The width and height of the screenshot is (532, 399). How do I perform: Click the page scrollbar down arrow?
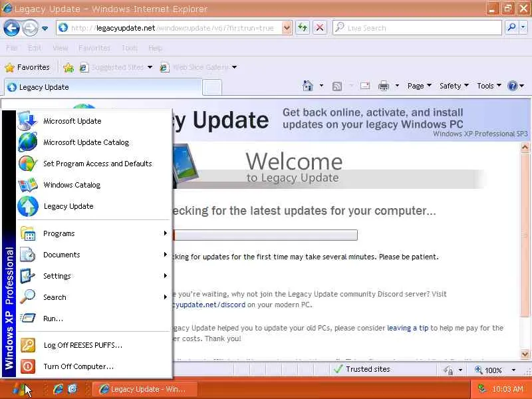coord(525,354)
